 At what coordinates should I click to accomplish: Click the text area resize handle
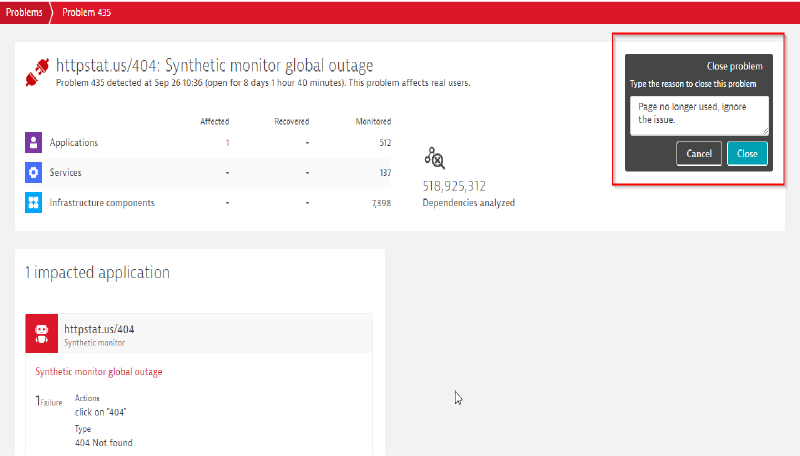tap(765, 131)
